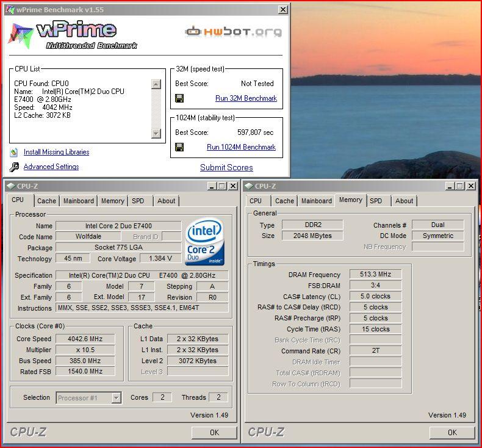Close the wPrime Benchmark window
This screenshot has height=448, width=482.
coord(283,10)
